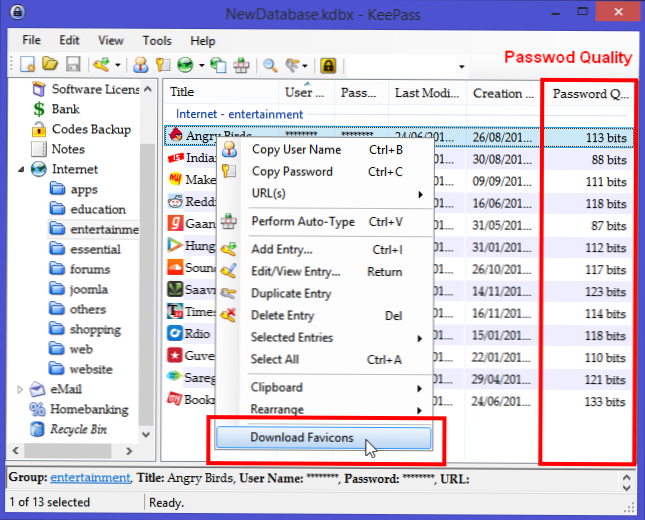This screenshot has width=645, height=520.
Task: Click the Open Database folder icon
Action: pos(51,66)
